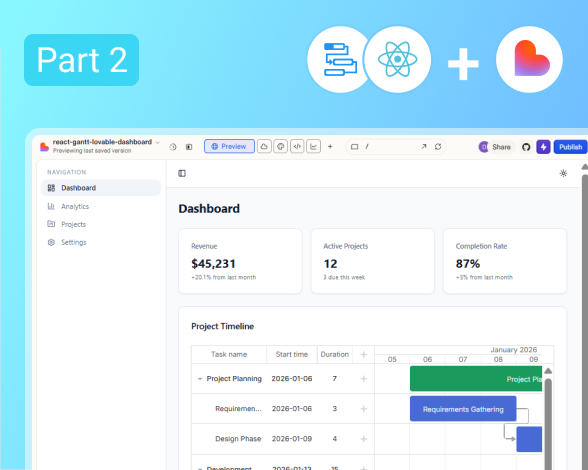Open version history clock icon
Screen dimensions: 588x470
click(173, 147)
